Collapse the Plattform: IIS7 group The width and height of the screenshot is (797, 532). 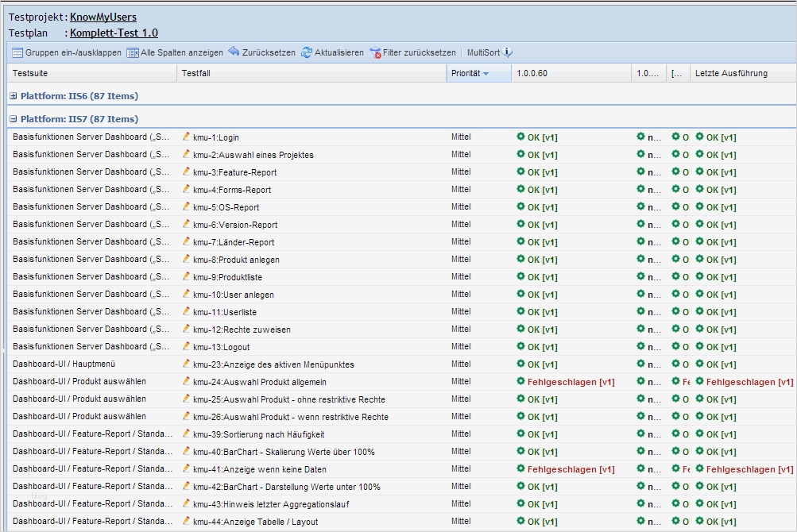14,119
